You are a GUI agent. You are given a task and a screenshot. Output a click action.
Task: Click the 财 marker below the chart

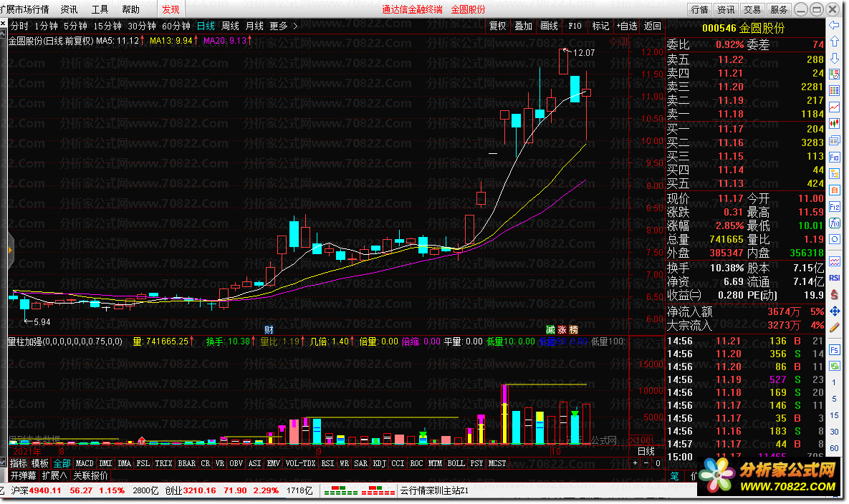tap(269, 330)
